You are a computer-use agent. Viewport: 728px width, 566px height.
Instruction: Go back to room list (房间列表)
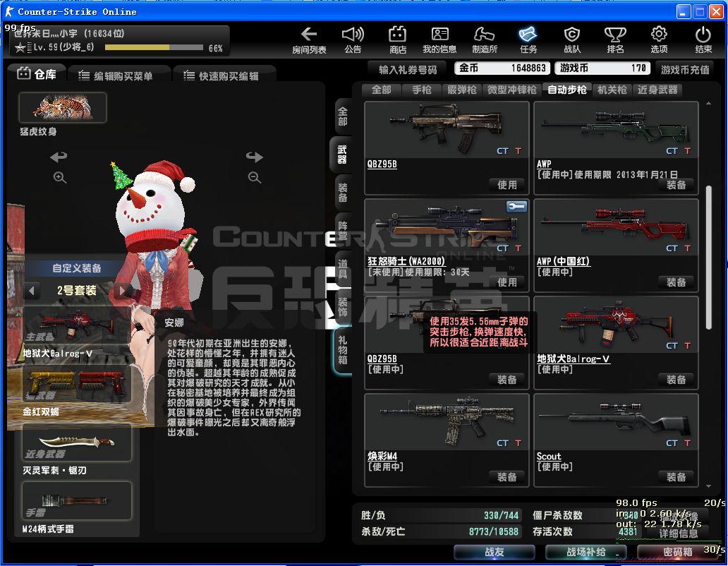(309, 40)
